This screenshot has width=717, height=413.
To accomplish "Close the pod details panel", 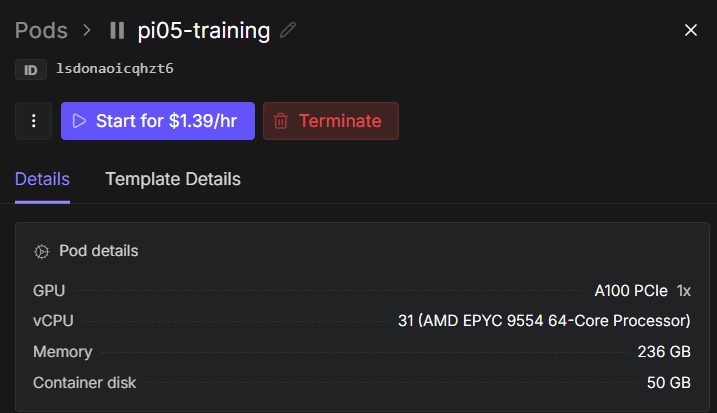I will click(690, 30).
